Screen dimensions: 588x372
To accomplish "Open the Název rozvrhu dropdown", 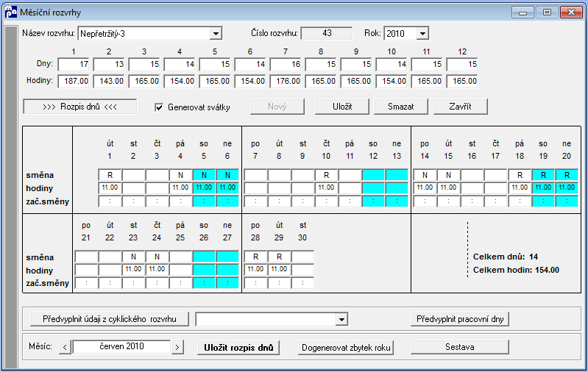I will [216, 34].
